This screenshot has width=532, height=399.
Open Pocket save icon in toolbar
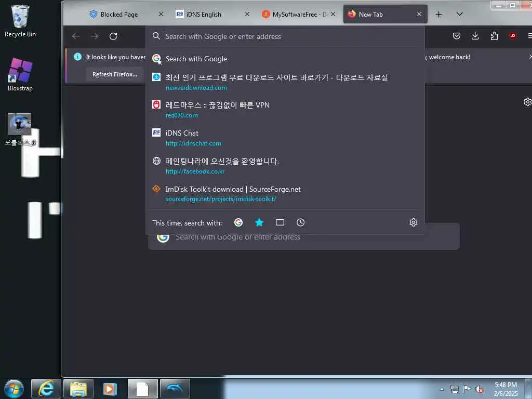click(x=457, y=36)
